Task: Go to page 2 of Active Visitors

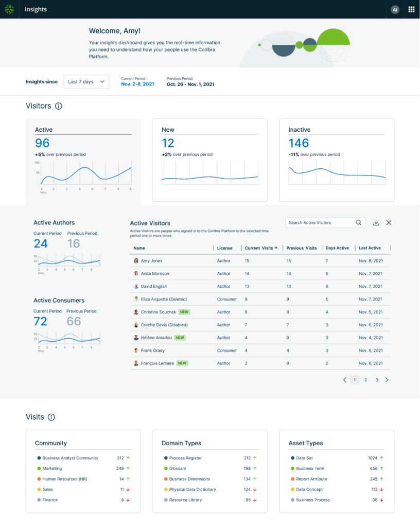Action: pyautogui.click(x=365, y=379)
